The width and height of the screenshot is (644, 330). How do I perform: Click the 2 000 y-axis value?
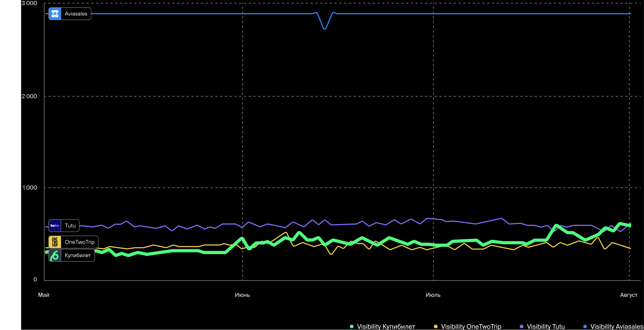[29, 96]
